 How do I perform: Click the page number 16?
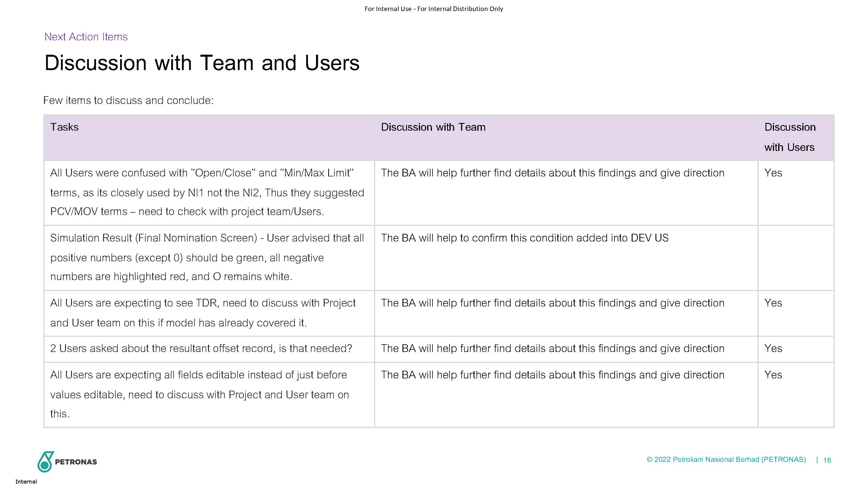pyautogui.click(x=827, y=460)
